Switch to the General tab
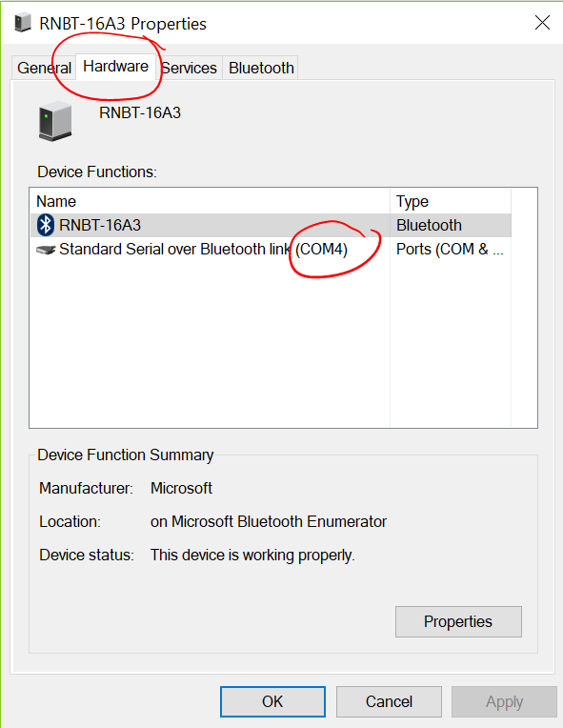The width and height of the screenshot is (563, 728). tap(44, 68)
